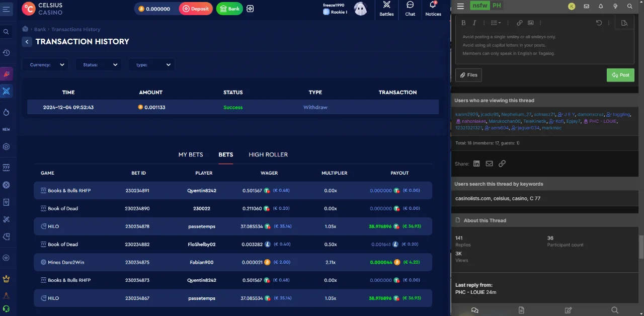Click the square icon next to Bank
The image size is (644, 316).
[x=250, y=9]
